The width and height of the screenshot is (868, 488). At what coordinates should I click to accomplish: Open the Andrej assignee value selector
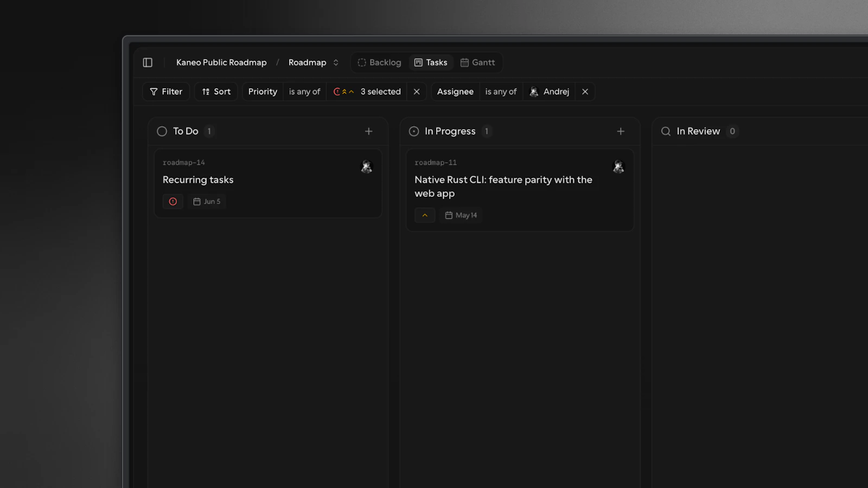pos(549,92)
